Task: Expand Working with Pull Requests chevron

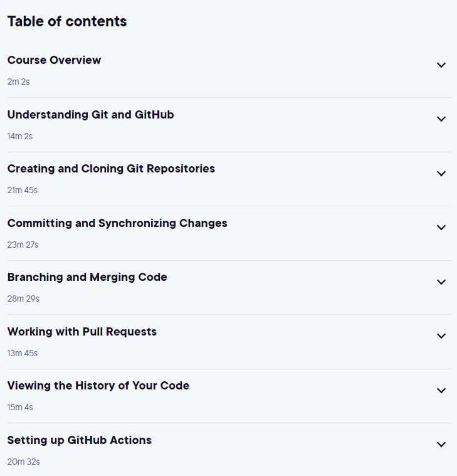Action: point(441,336)
